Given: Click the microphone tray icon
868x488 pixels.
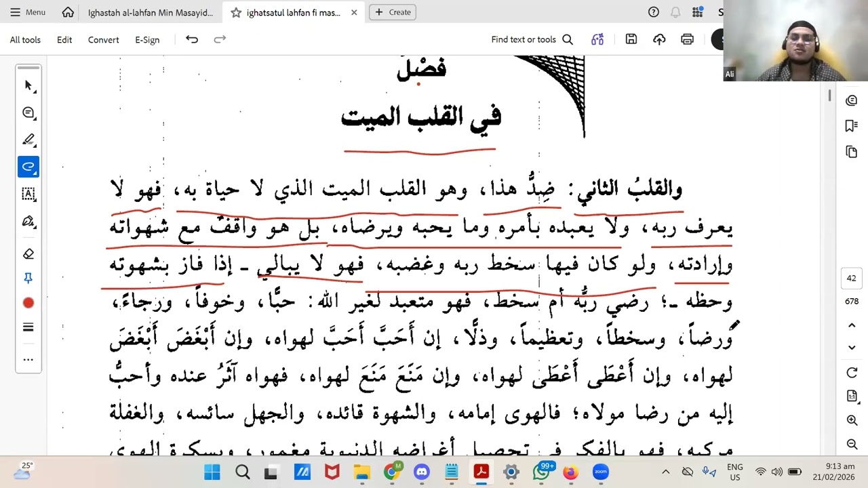Looking at the screenshot, I should click(709, 472).
